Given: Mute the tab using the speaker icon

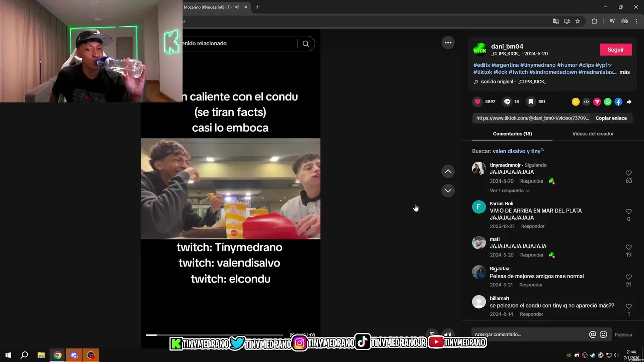Looking at the screenshot, I should [237, 7].
